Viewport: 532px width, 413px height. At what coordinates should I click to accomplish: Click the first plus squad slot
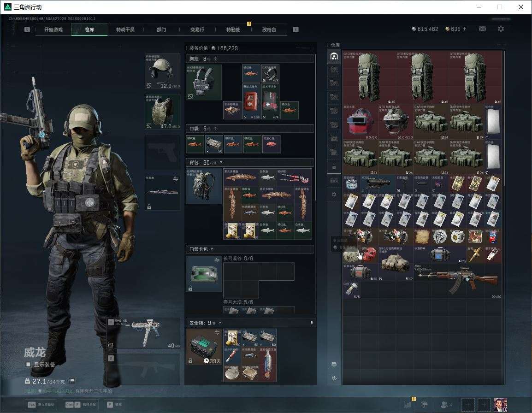468,405
